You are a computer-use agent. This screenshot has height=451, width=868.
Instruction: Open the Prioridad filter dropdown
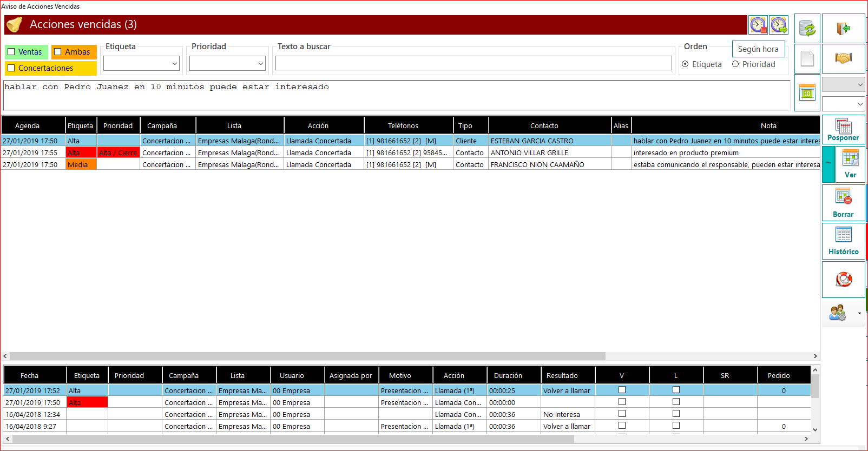[227, 64]
